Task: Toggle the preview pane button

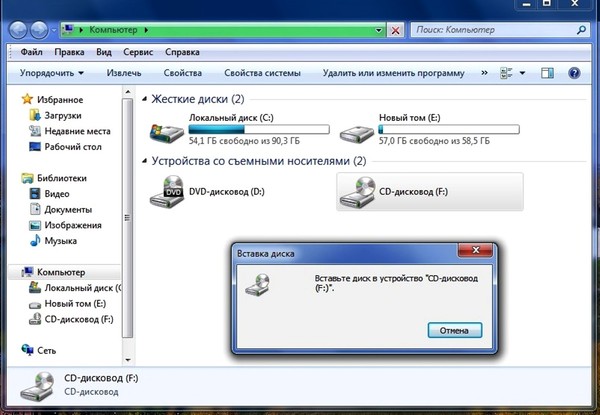Action: 547,73
